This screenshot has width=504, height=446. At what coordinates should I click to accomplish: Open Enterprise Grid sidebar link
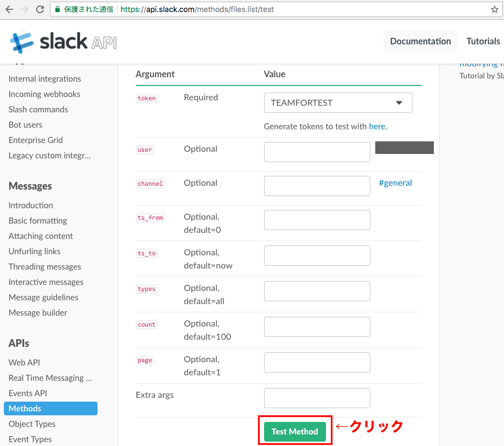36,140
